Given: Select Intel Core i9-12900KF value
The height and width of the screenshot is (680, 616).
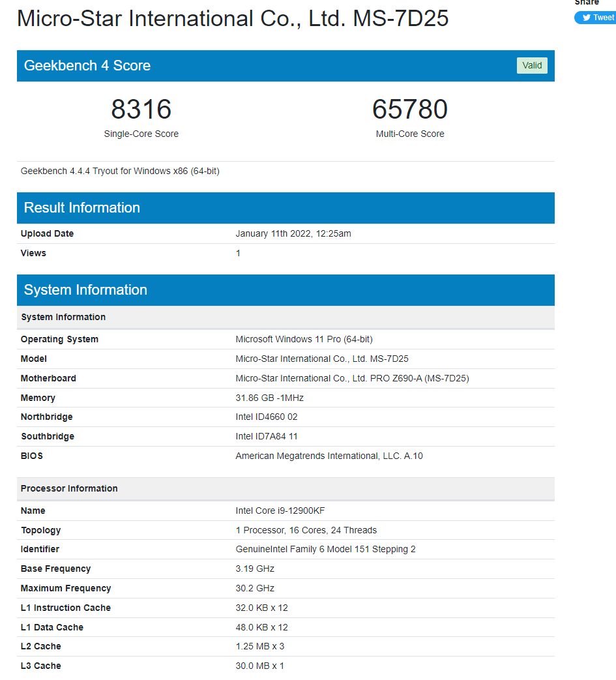Looking at the screenshot, I should [x=280, y=511].
